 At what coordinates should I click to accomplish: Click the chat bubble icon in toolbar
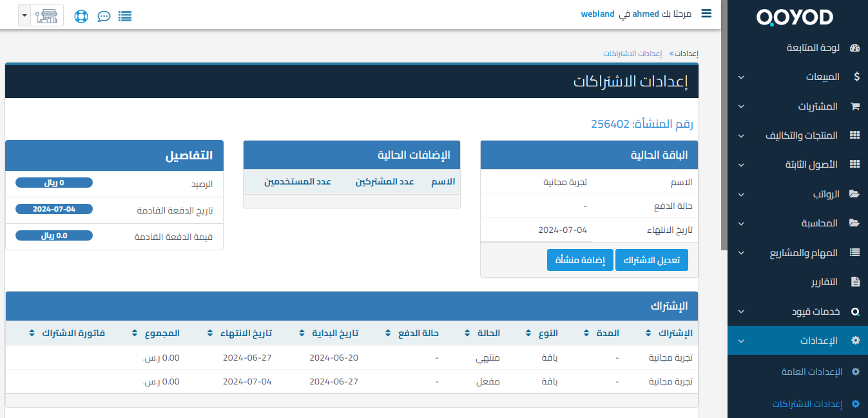[104, 15]
